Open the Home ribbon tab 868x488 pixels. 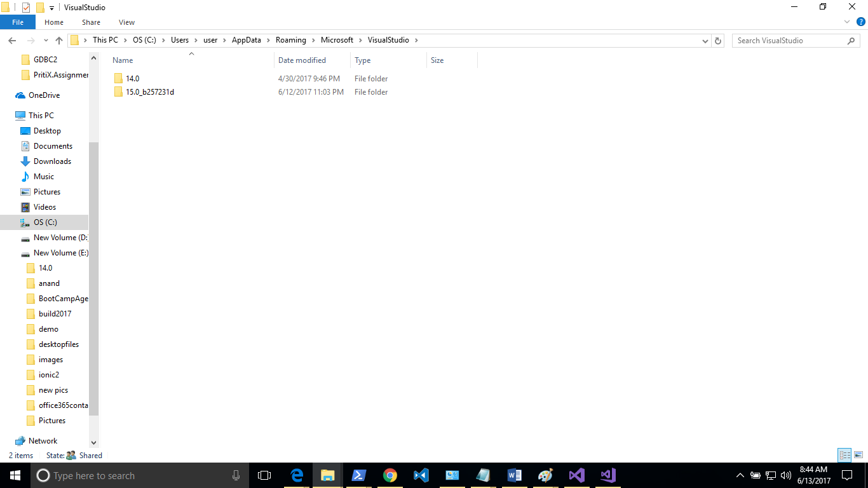(54, 22)
